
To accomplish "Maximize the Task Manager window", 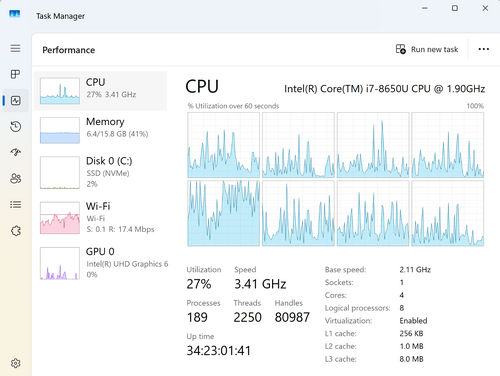I will 455,8.
